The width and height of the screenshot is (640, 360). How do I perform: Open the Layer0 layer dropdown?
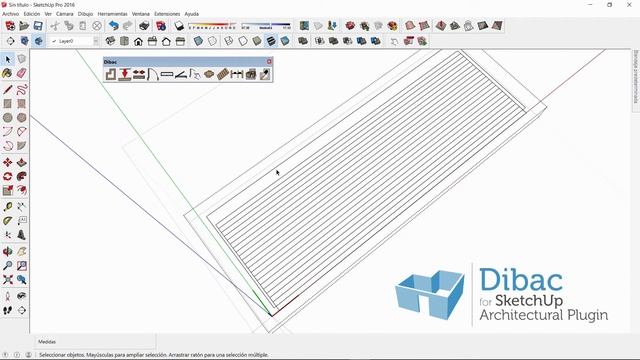click(x=74, y=41)
